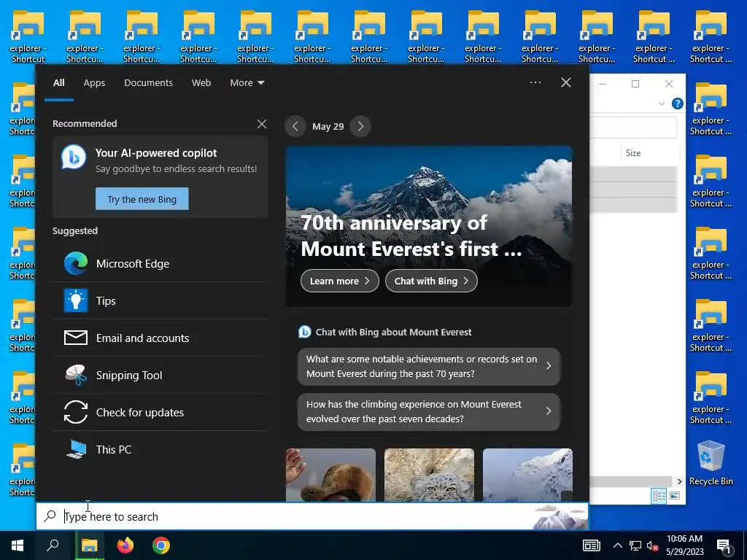Open the Start menu
Image resolution: width=747 pixels, height=560 pixels.
pos(18,545)
